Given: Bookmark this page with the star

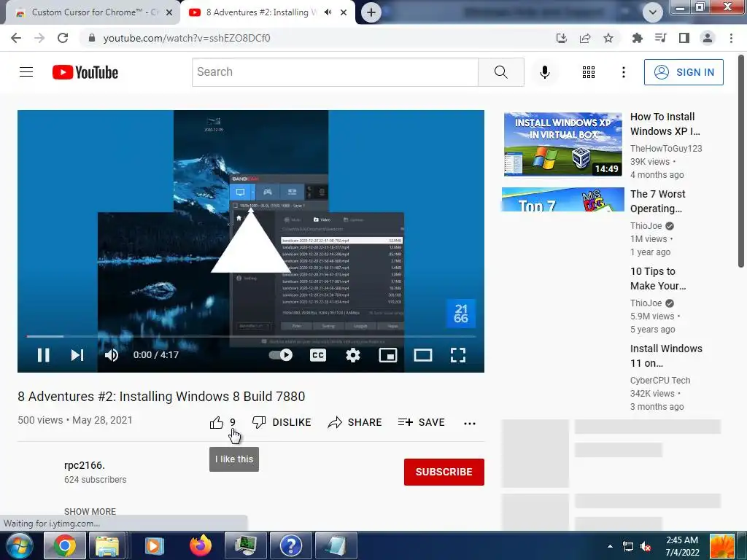Looking at the screenshot, I should pyautogui.click(x=608, y=38).
